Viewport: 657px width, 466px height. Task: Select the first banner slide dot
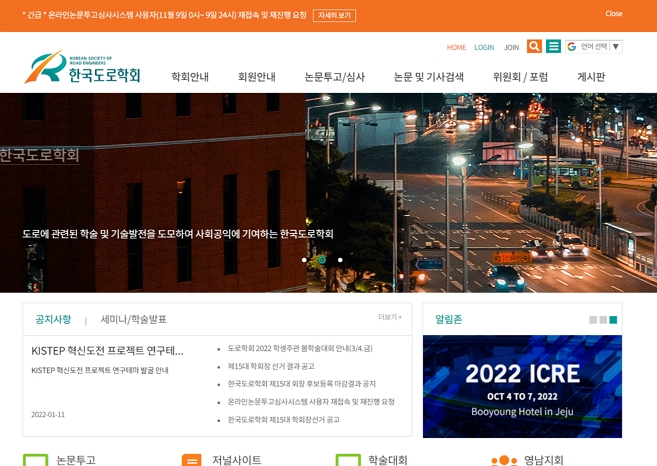point(305,260)
